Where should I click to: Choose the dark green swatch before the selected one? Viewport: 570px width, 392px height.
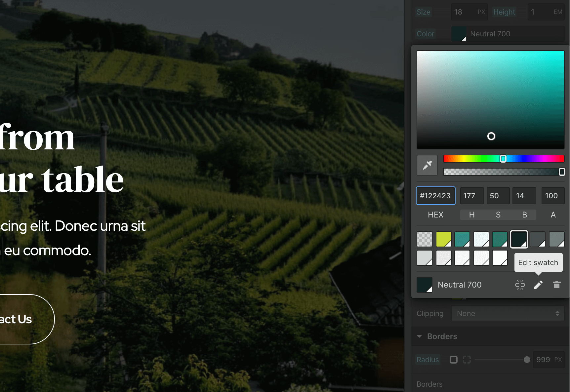(x=500, y=239)
